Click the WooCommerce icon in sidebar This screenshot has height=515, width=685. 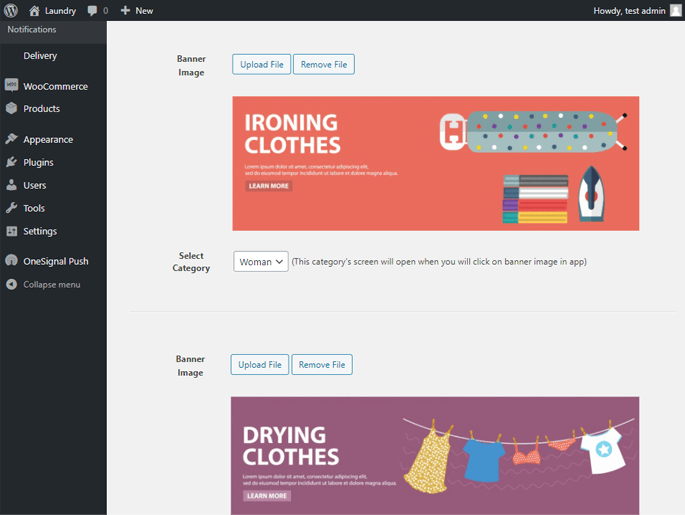point(11,86)
